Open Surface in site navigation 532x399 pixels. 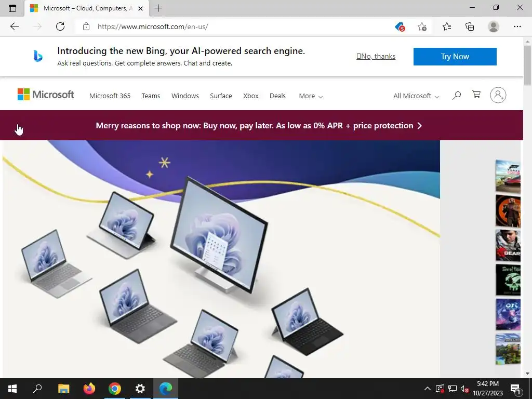pos(221,96)
